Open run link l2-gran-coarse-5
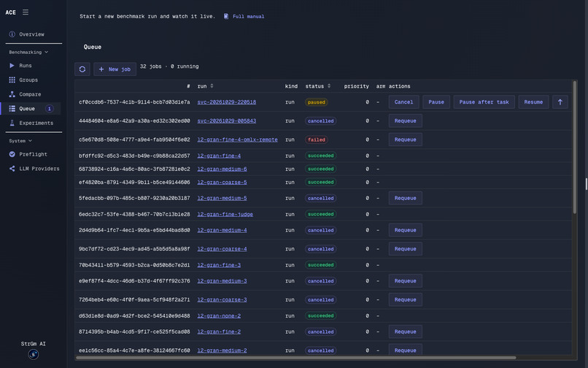Image resolution: width=588 pixels, height=368 pixels. 222,183
